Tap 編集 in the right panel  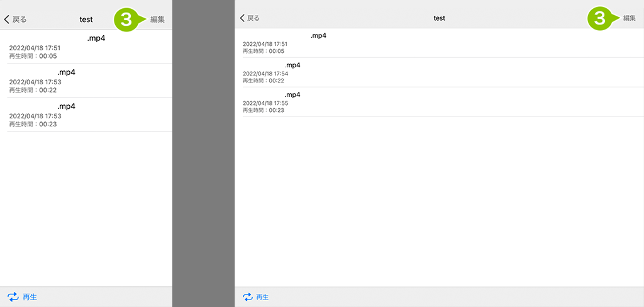tap(630, 18)
